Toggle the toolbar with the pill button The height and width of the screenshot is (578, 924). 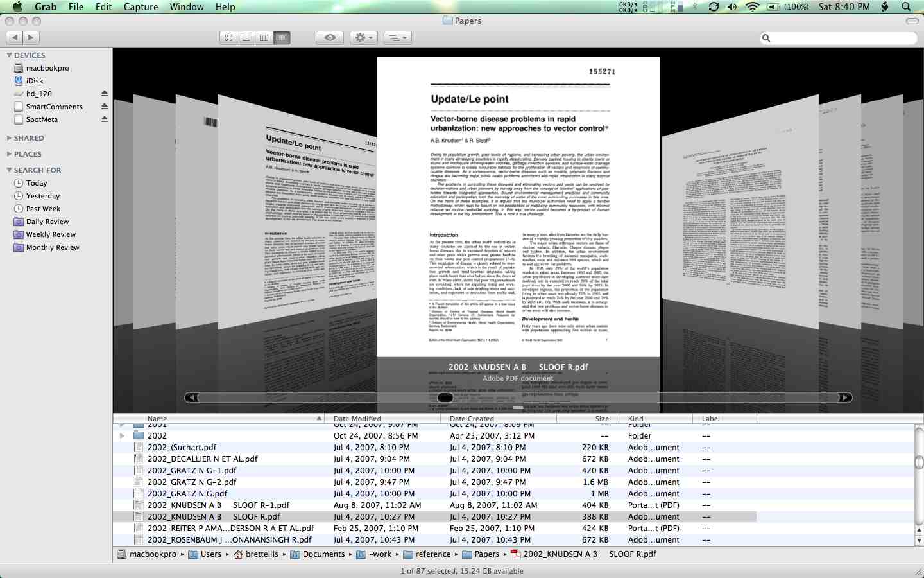coord(912,21)
